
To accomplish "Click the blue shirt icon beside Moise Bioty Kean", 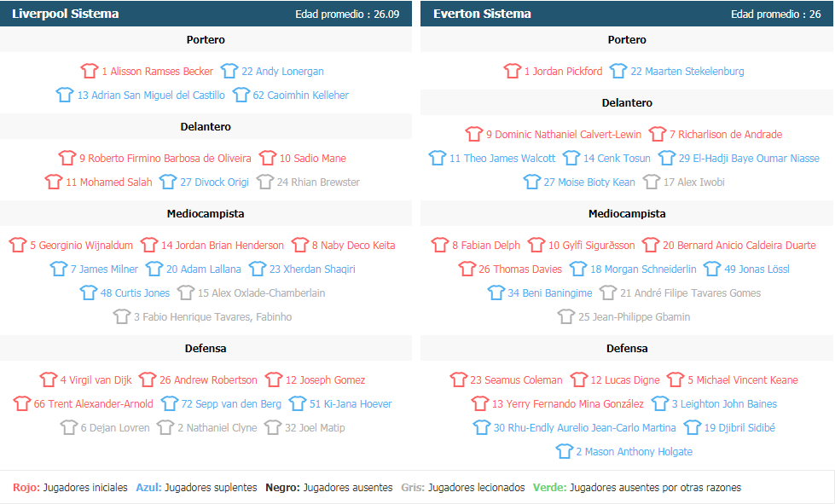I will (x=531, y=182).
